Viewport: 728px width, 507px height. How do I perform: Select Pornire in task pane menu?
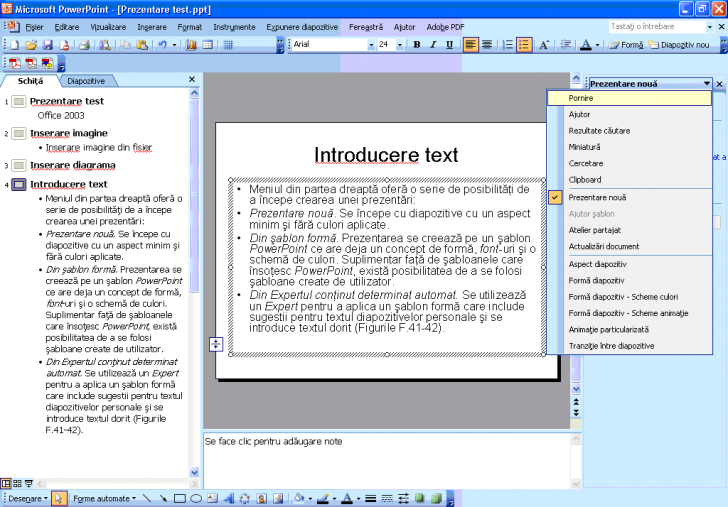click(x=630, y=98)
